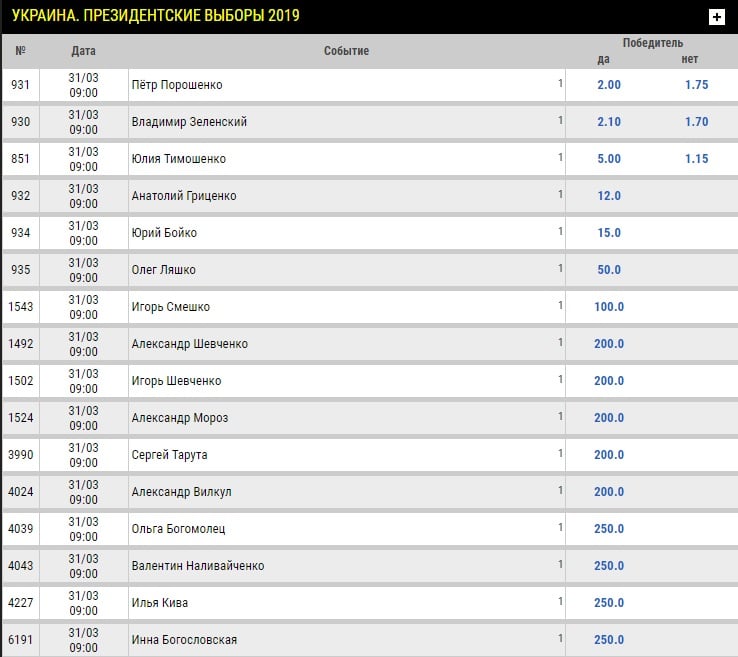Click 200.0 odds for Александр Шевченко
The height and width of the screenshot is (657, 738).
coord(609,344)
